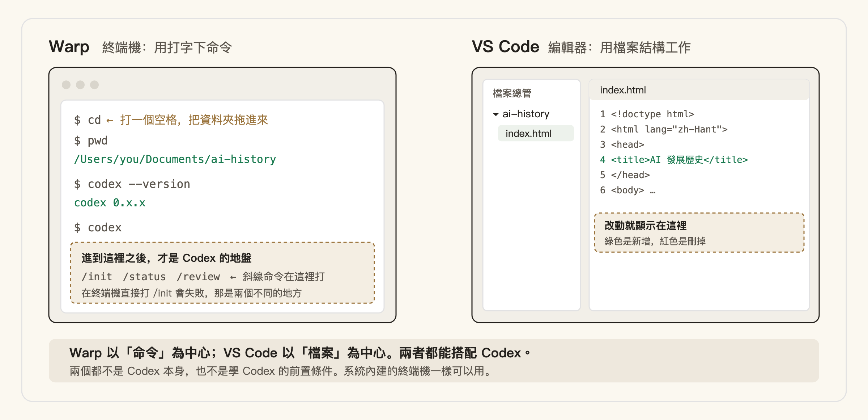Viewport: 868px width, 420px height.
Task: Click the '編輯器：用檔案結構工作' subtitle
Action: [620, 47]
